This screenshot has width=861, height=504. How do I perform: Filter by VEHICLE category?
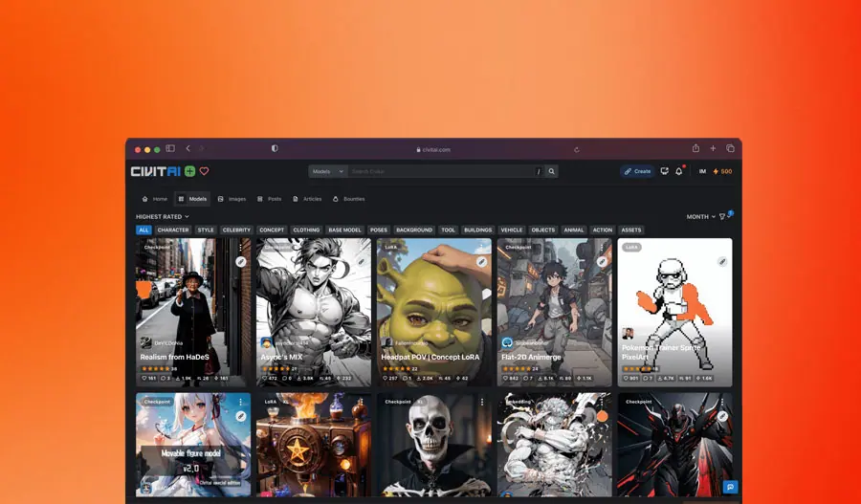tap(511, 230)
